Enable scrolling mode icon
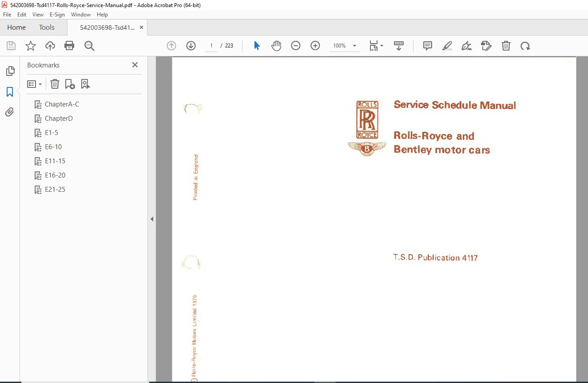The image size is (588, 383). coord(399,46)
